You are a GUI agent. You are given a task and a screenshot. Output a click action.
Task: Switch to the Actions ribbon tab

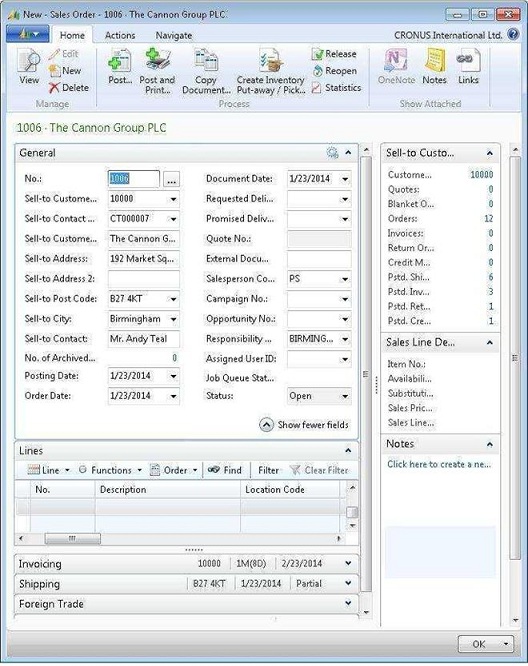(x=120, y=35)
